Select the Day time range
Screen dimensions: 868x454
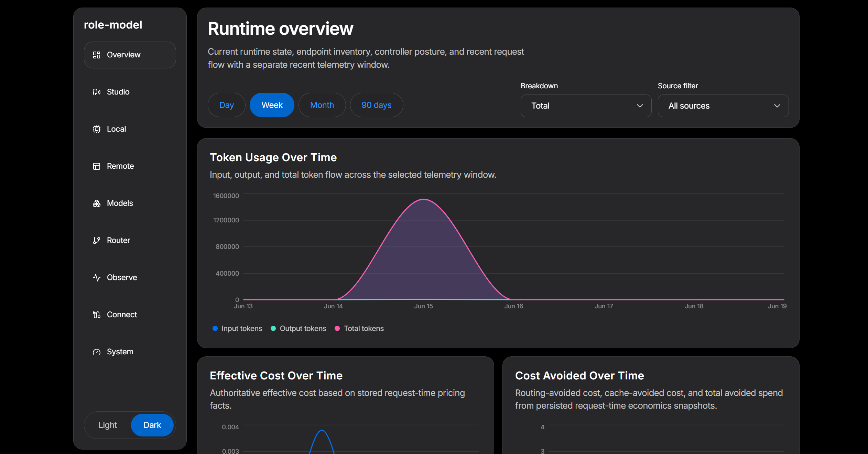227,105
